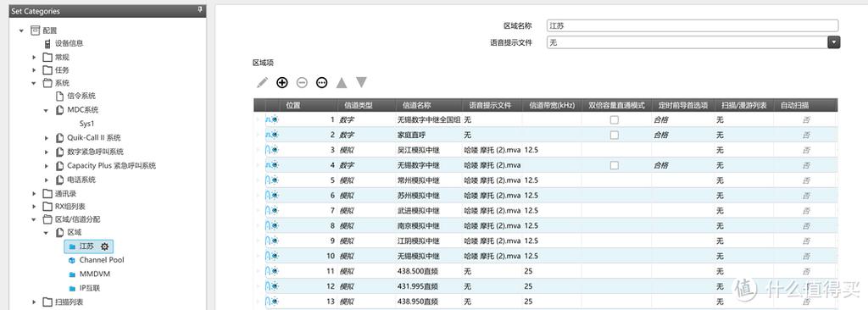868x310 pixels.
Task: Expand the 通讯录 folder arrow
Action: tap(34, 194)
